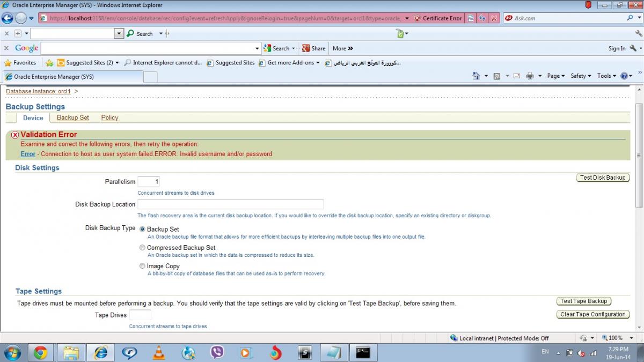The height and width of the screenshot is (362, 644).
Task: Click the IE Home icon in command bar
Action: (x=476, y=76)
